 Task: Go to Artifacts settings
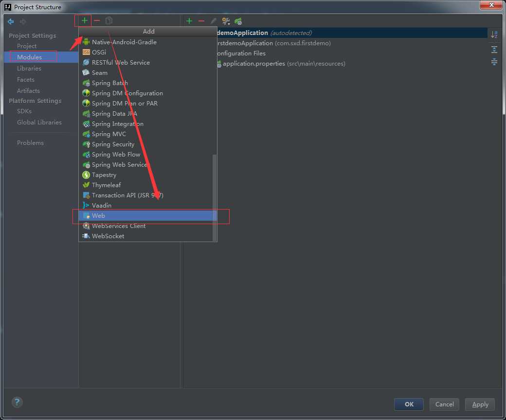tap(28, 91)
